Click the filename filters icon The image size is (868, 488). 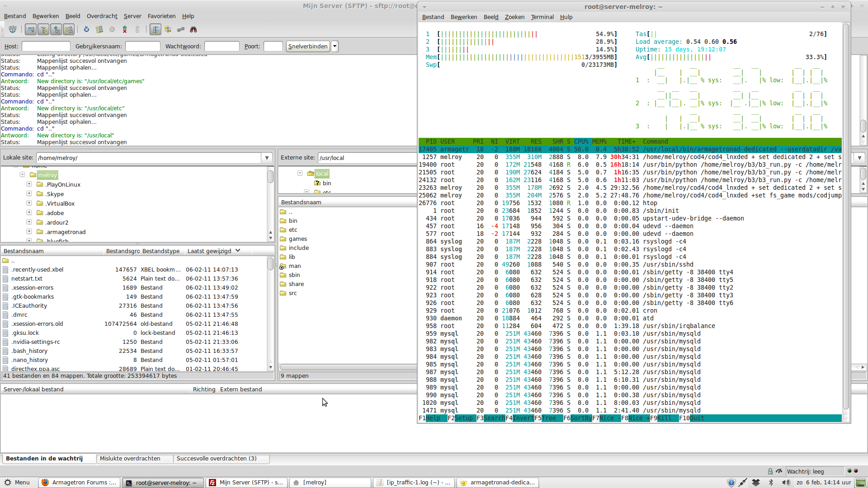(155, 29)
